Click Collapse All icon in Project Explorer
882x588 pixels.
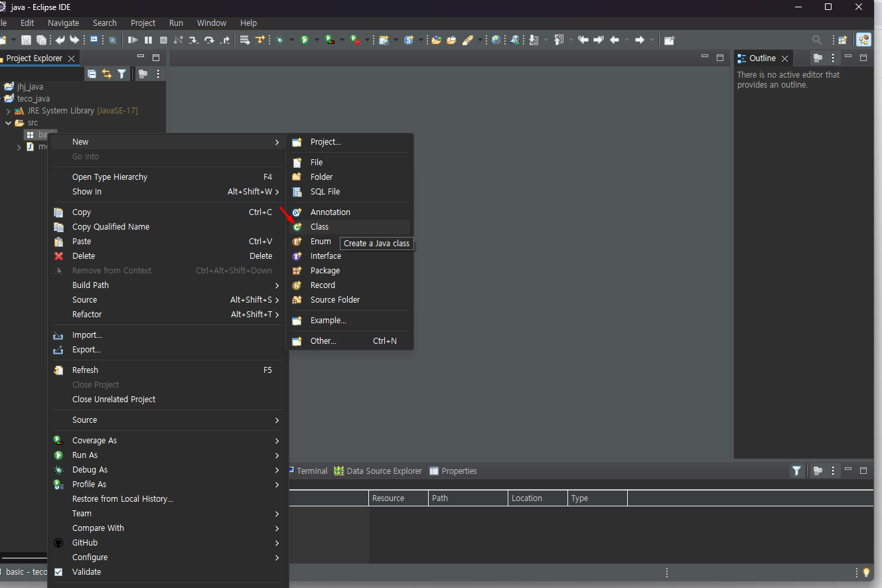[92, 74]
